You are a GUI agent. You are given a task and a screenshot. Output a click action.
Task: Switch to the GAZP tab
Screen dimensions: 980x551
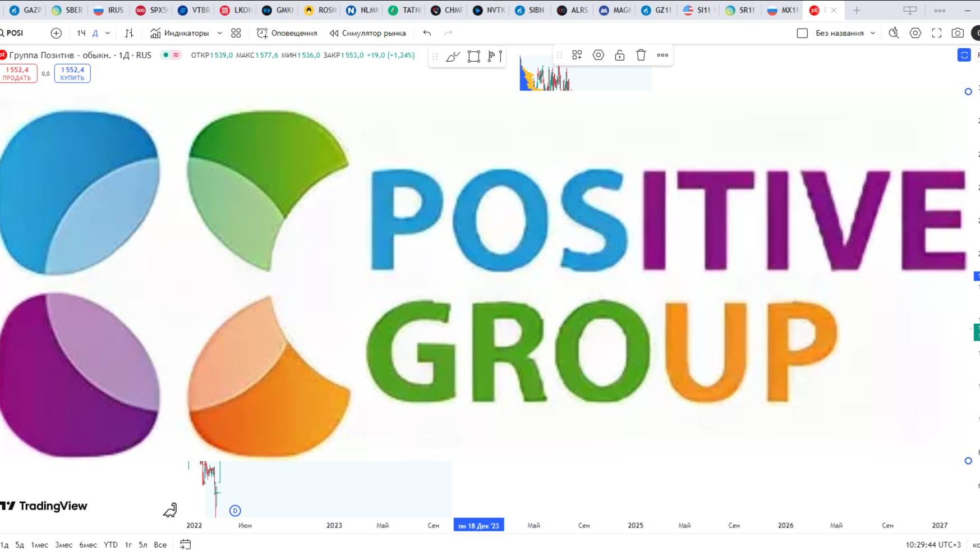point(26,10)
